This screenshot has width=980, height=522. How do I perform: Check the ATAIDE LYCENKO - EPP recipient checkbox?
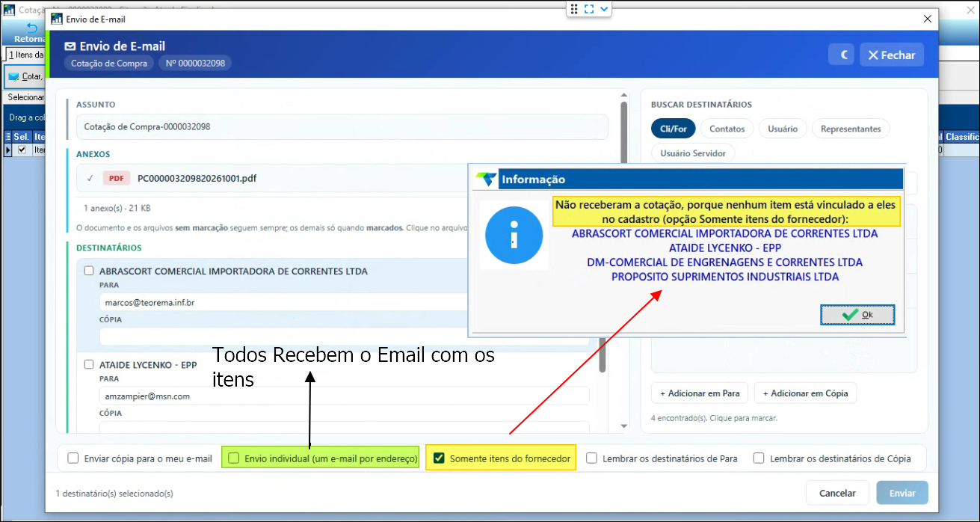coord(90,365)
